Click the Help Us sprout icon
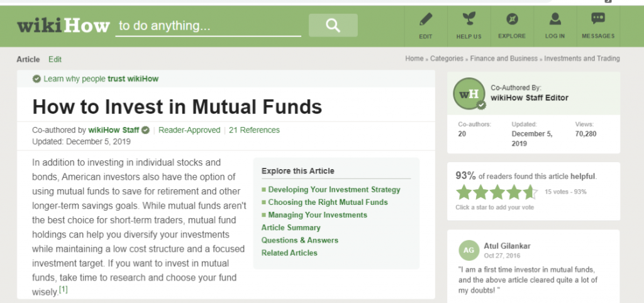Viewport: 644px width, 303px height. point(469,19)
